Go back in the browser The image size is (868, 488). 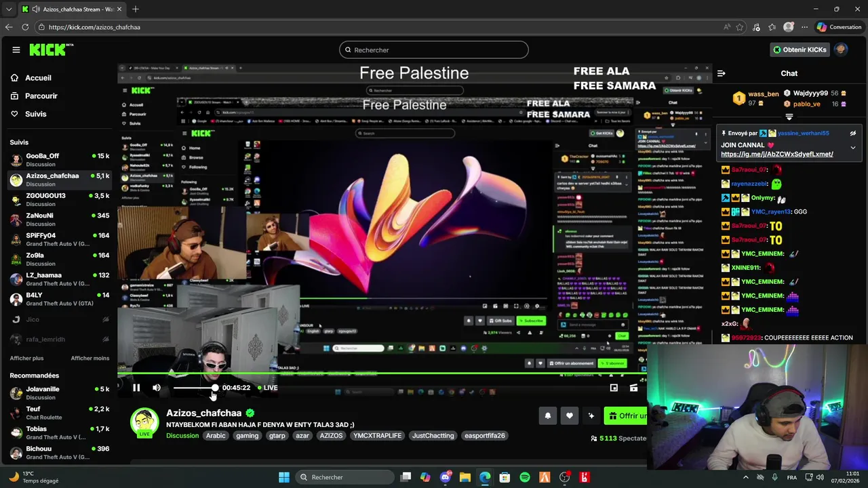(9, 27)
